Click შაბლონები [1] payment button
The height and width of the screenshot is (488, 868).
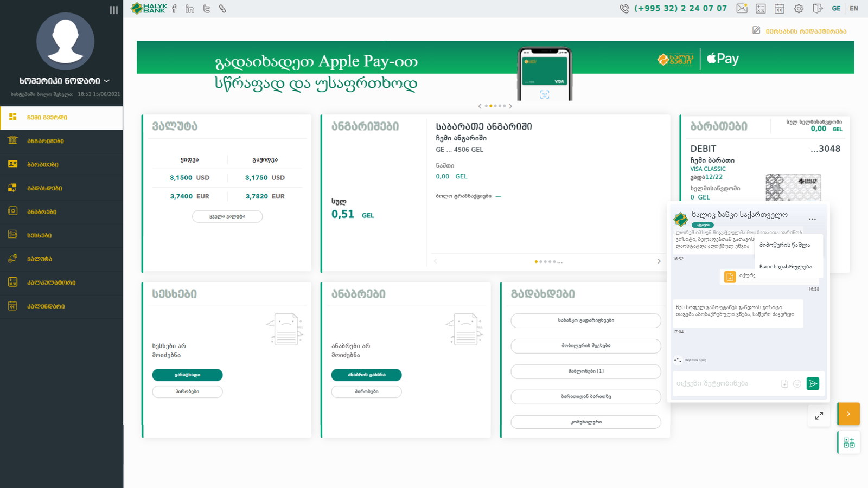(586, 371)
